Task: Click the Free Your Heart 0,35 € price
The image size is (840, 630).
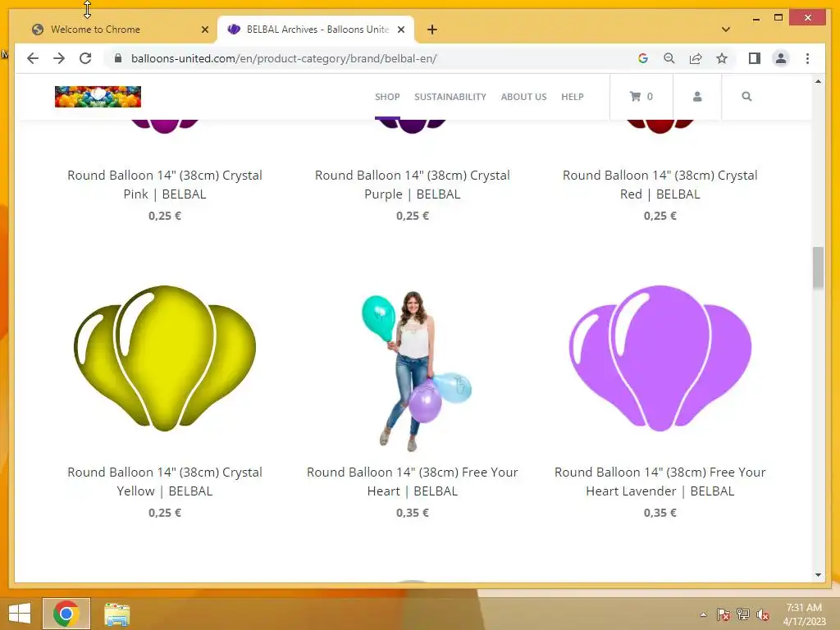Action: click(x=413, y=513)
